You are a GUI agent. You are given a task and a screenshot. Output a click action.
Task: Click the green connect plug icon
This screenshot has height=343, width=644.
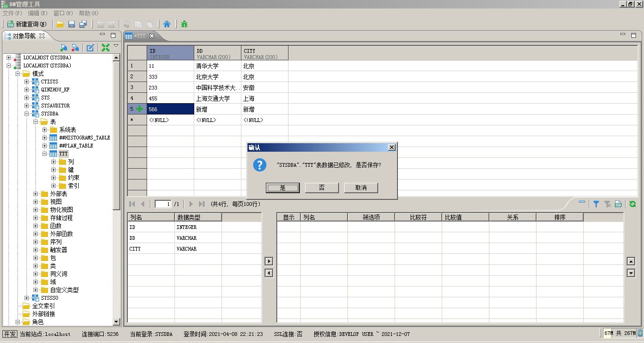63,47
